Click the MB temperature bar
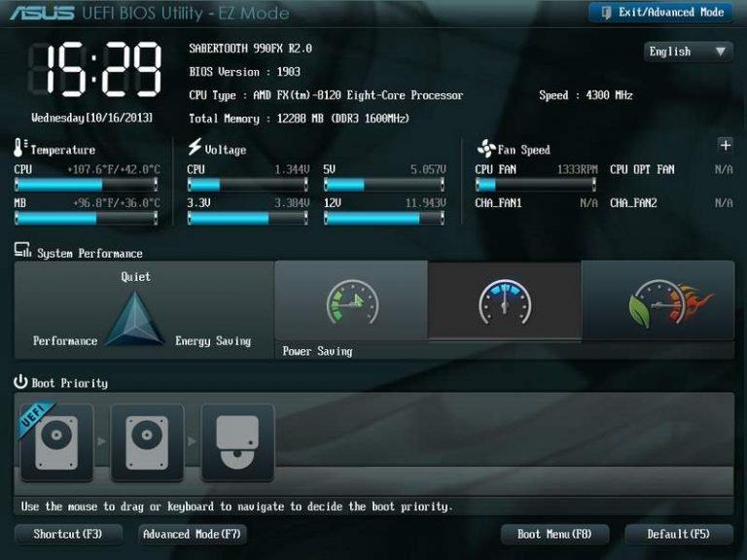 point(87,218)
